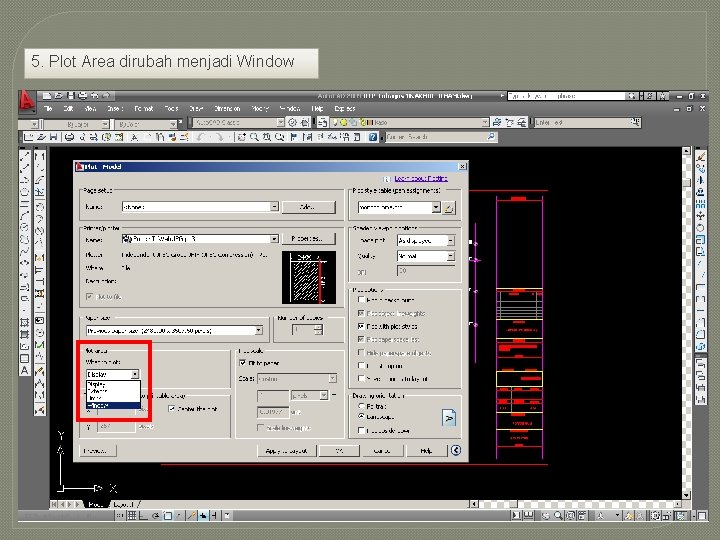The image size is (720, 540).
Task: Click Plot printer icon in quick access toolbar
Action: (x=83, y=96)
